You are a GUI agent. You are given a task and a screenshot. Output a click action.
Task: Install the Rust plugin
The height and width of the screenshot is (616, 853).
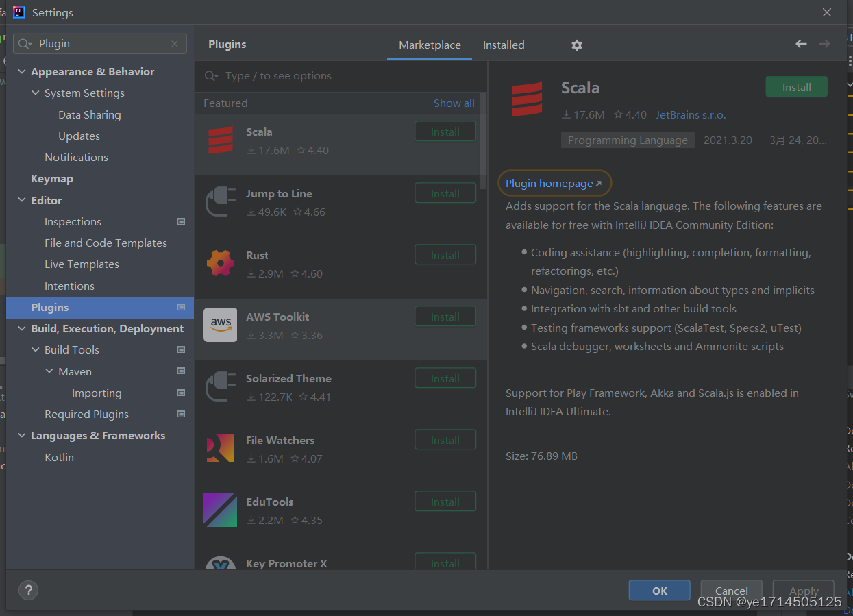(445, 255)
